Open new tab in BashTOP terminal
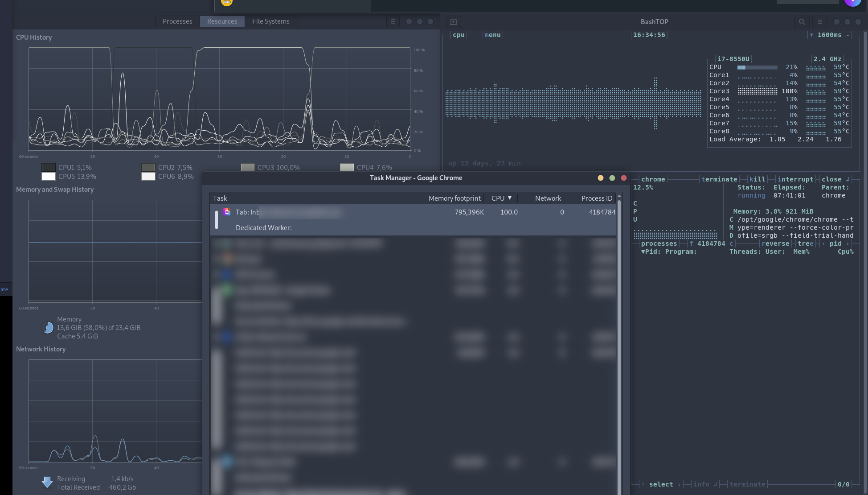Screen dimensions: 868x495 [454, 21]
